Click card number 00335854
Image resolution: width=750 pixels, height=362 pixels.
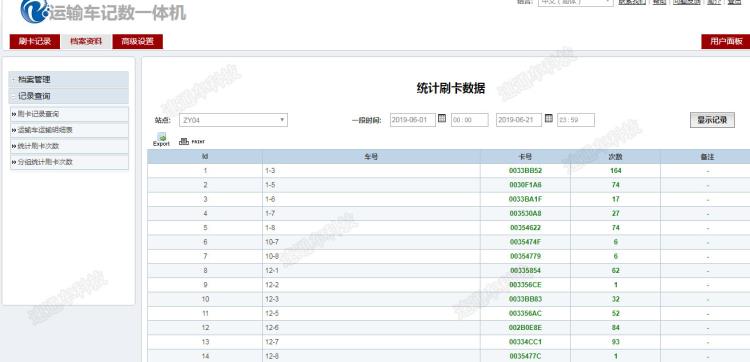pos(525,271)
